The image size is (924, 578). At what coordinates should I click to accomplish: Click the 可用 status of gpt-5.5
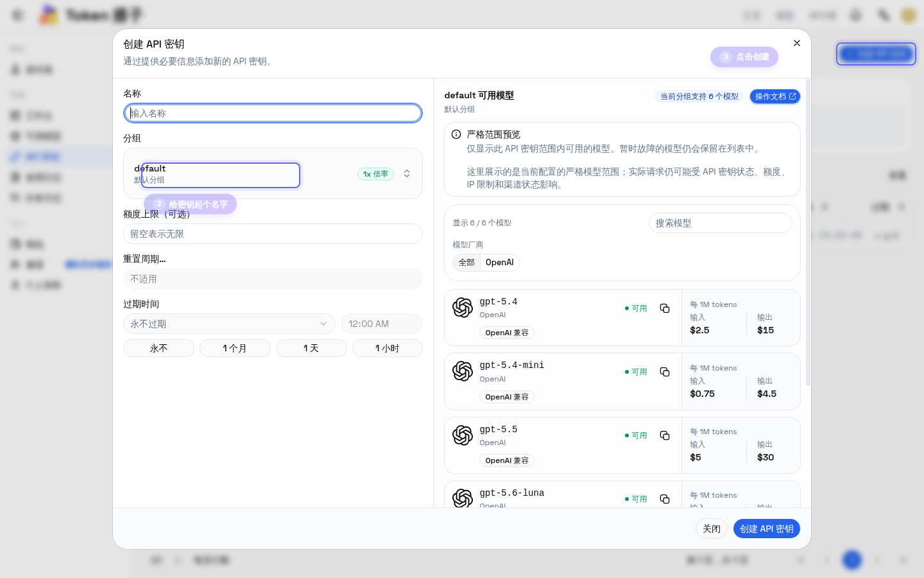pos(636,435)
